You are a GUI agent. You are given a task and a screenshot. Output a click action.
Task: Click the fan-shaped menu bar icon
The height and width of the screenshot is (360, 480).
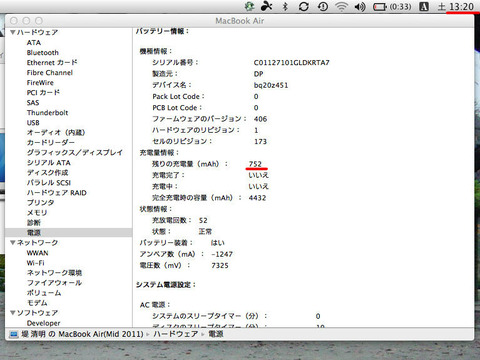point(266,6)
